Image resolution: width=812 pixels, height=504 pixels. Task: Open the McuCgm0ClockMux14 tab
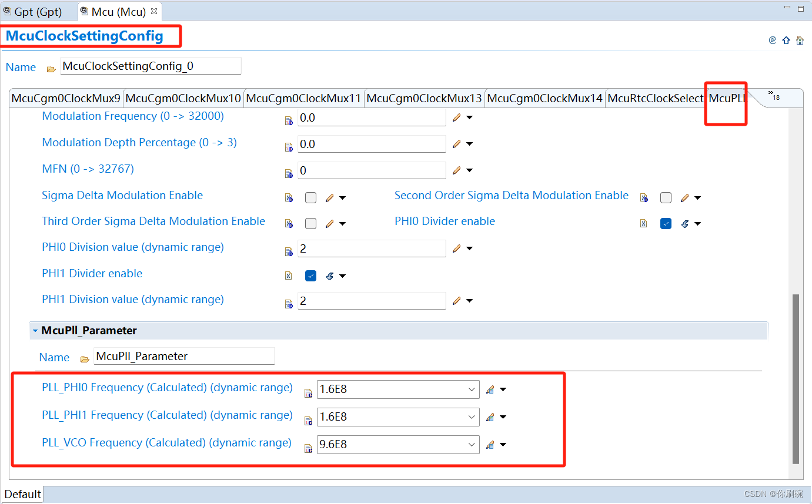pos(544,98)
